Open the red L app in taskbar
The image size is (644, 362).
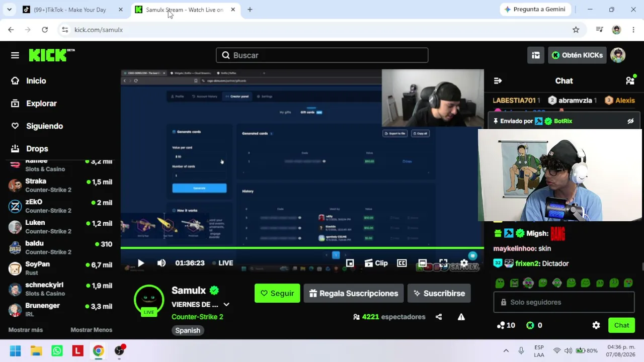pos(77,350)
